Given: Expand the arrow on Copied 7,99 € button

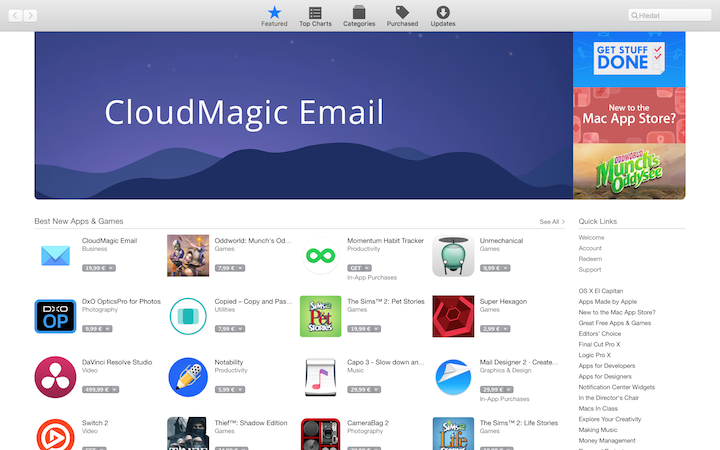Looking at the screenshot, I should point(241,329).
